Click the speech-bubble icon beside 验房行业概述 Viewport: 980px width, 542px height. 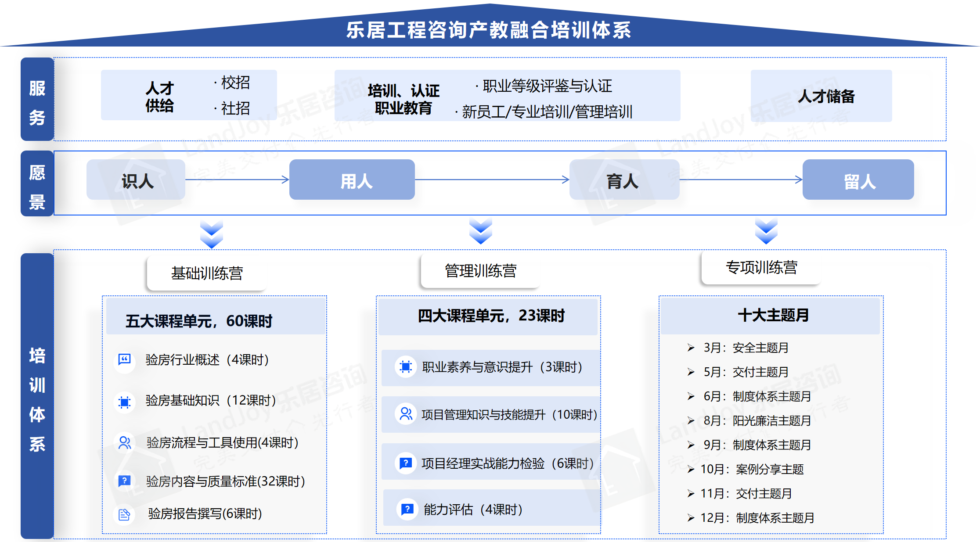pos(125,360)
